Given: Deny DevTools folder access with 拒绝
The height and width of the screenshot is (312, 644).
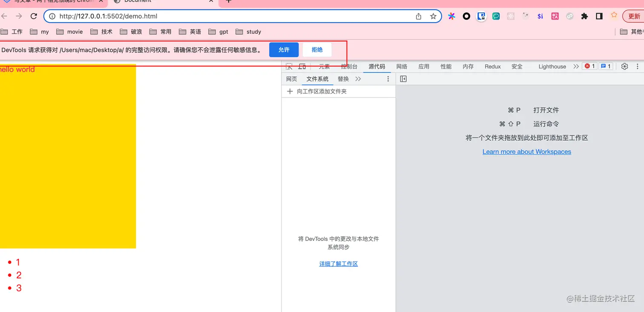Looking at the screenshot, I should 317,50.
